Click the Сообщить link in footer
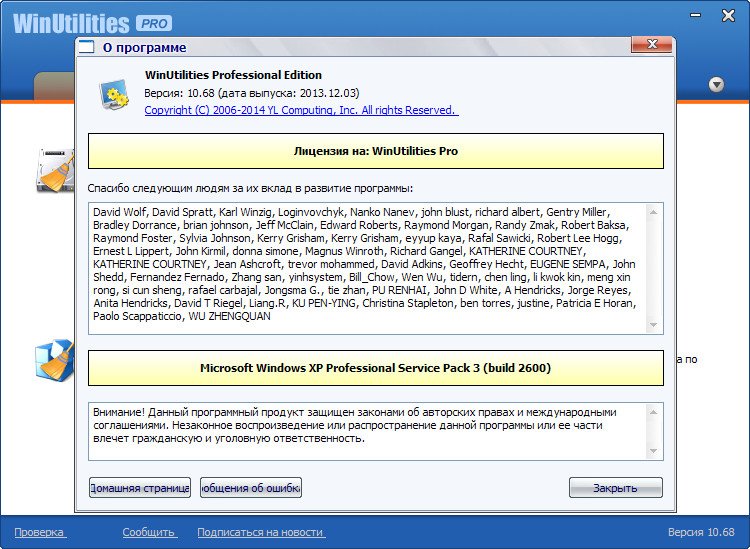The image size is (750, 549). [x=149, y=532]
